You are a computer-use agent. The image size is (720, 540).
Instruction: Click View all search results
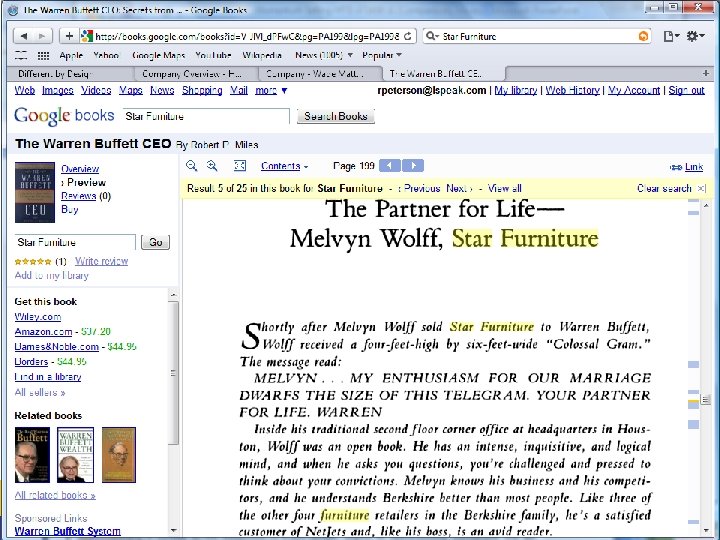click(505, 188)
